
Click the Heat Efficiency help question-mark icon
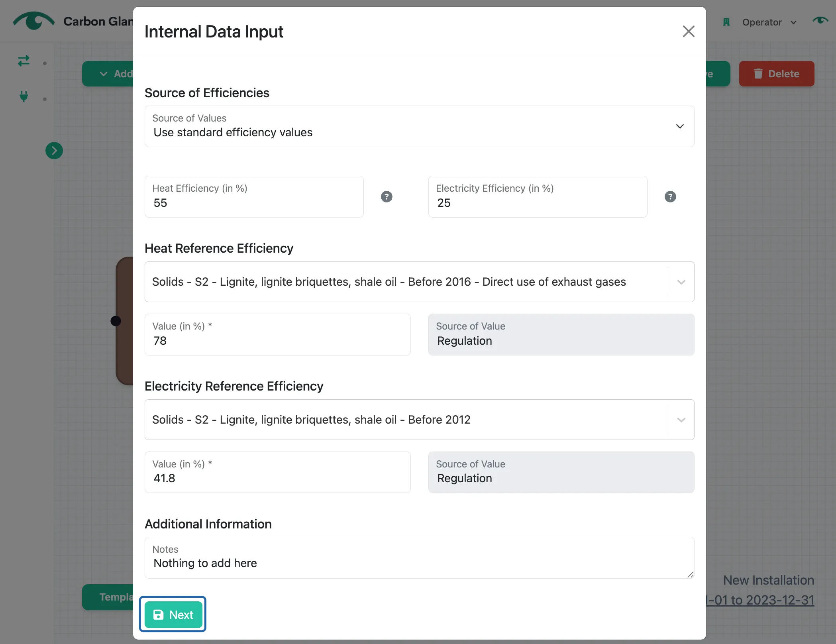(387, 196)
